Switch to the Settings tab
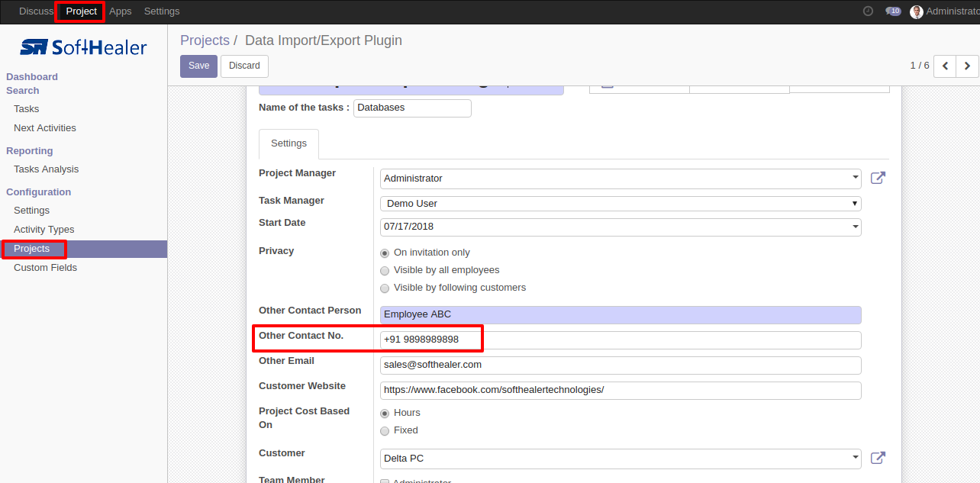The height and width of the screenshot is (483, 980). tap(289, 143)
